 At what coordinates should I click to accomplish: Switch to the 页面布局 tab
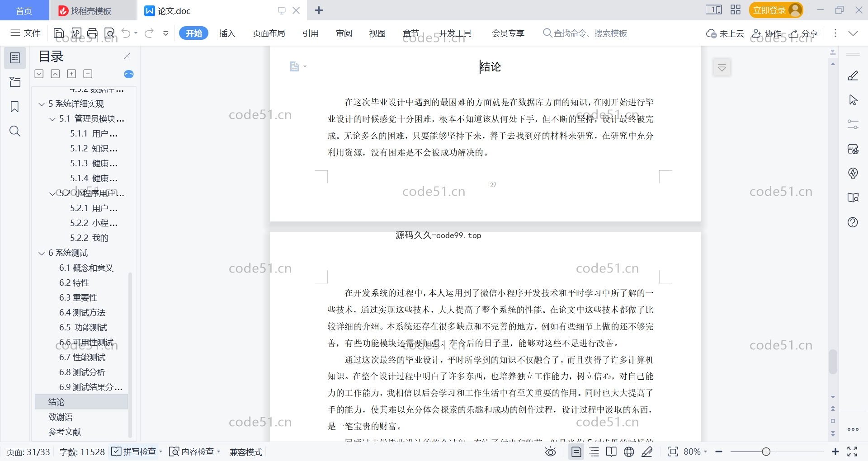point(269,33)
